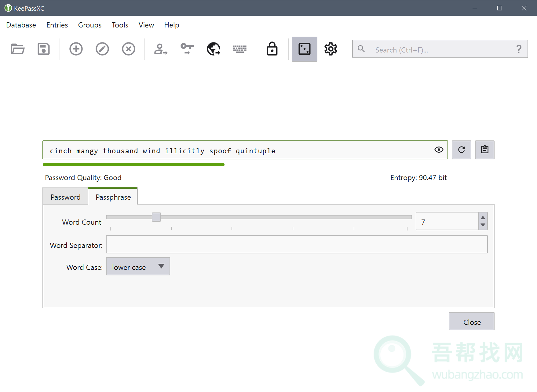Viewport: 537px width, 392px height.
Task: Copy password with the key arrow icon
Action: pos(187,49)
